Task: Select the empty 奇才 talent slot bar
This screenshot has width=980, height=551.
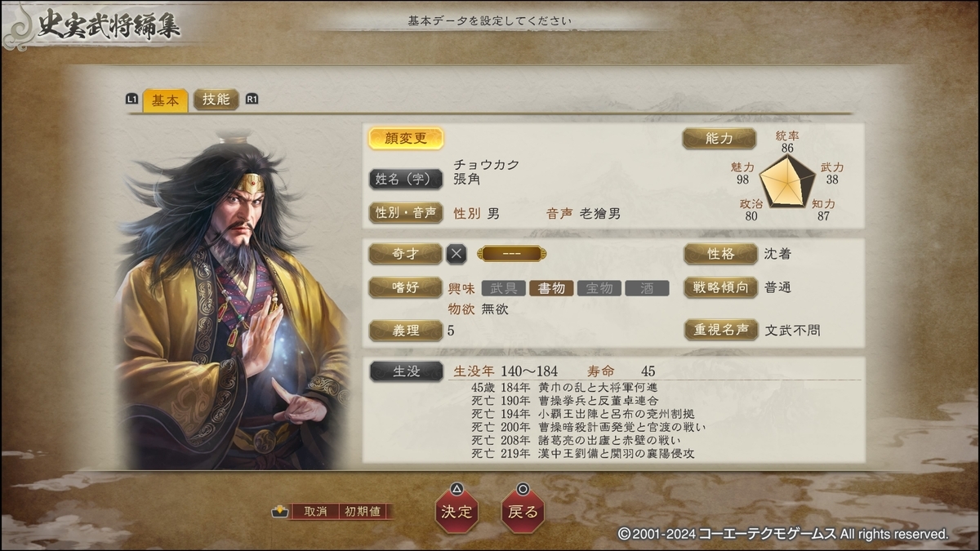Action: click(511, 254)
